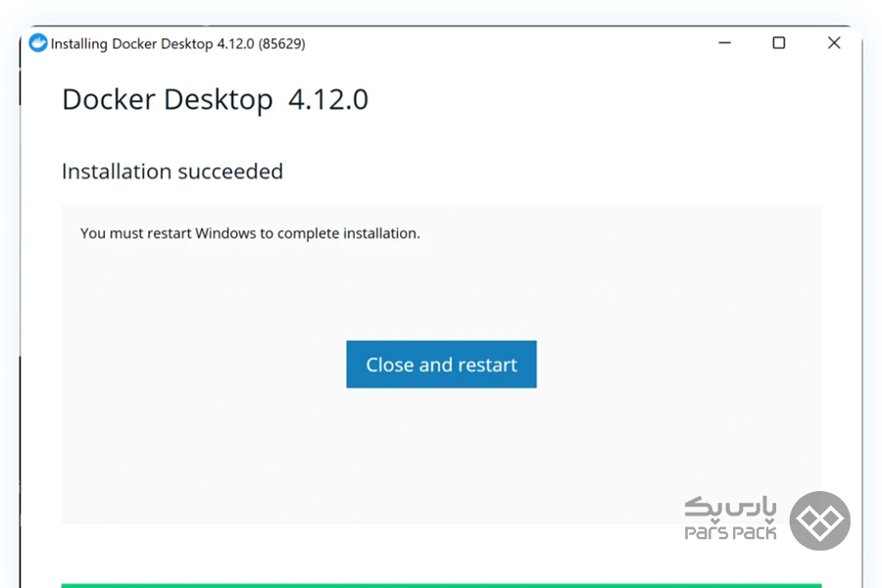This screenshot has width=882, height=588.
Task: Maximize the Docker installer window
Action: (x=778, y=43)
